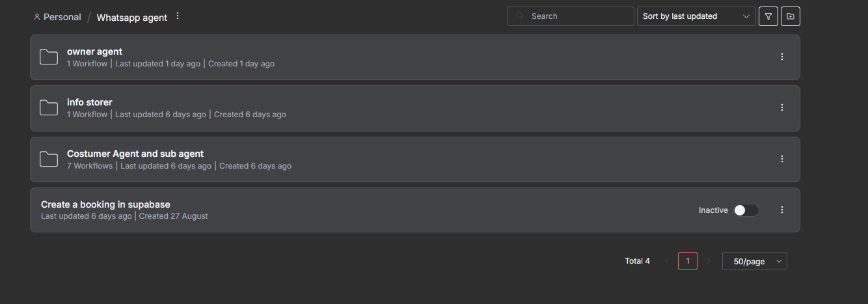The width and height of the screenshot is (868, 304).
Task: Open options menu for owner agent folder
Action: [782, 57]
